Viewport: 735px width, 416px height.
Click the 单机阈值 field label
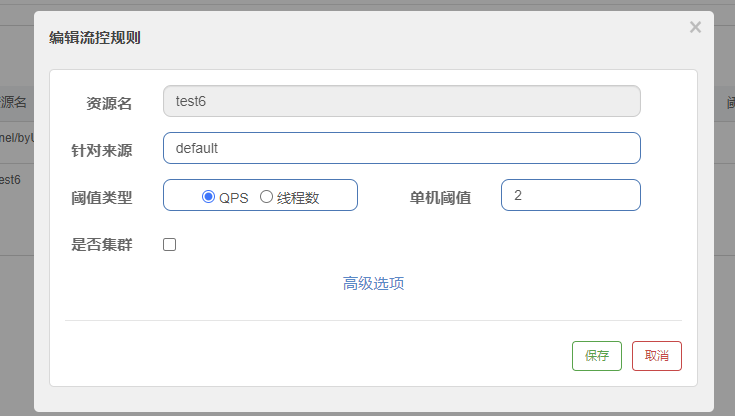click(x=439, y=197)
